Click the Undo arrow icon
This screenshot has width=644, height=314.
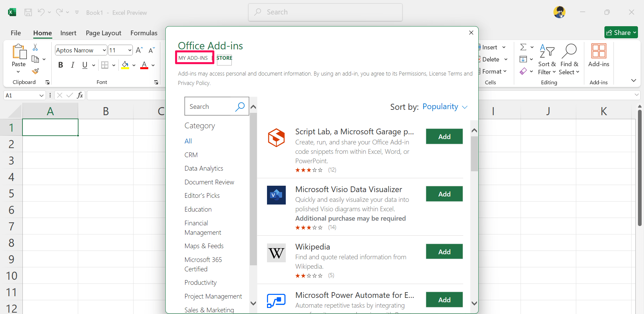(x=41, y=12)
